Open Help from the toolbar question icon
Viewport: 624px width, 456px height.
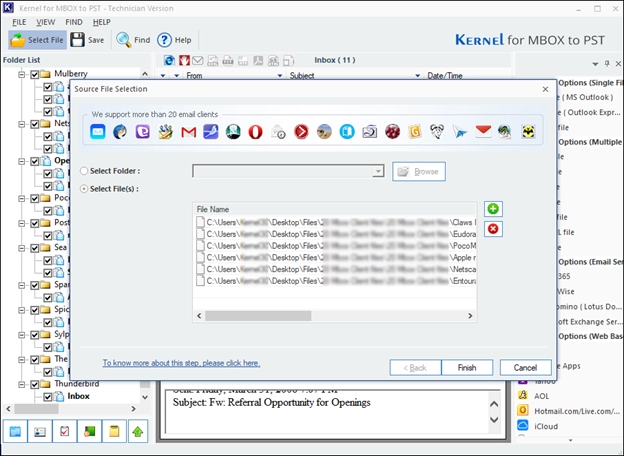pyautogui.click(x=174, y=40)
